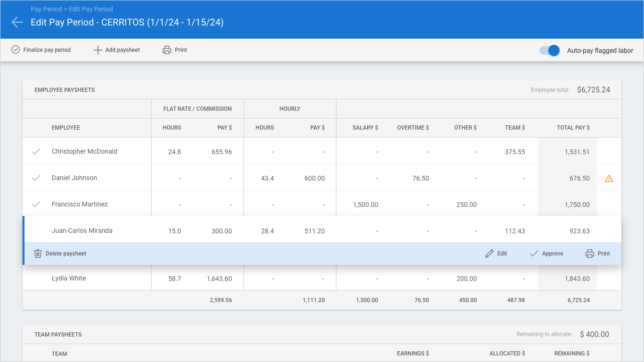The width and height of the screenshot is (644, 362).
Task: Click the ALLOCATED $ column header
Action: pyautogui.click(x=507, y=354)
